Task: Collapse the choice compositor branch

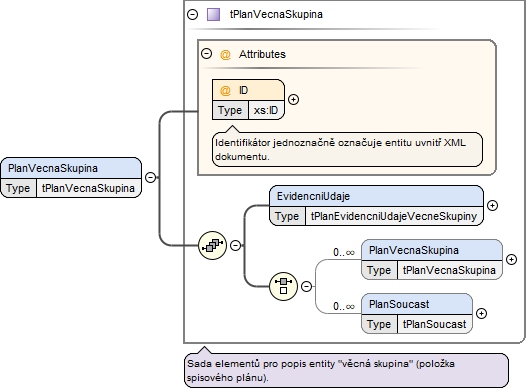Action: click(x=307, y=286)
